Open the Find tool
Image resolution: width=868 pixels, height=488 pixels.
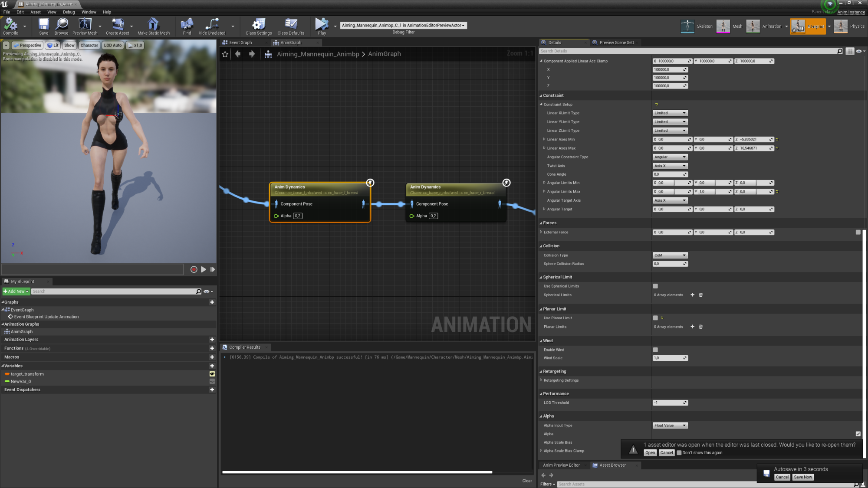point(187,26)
